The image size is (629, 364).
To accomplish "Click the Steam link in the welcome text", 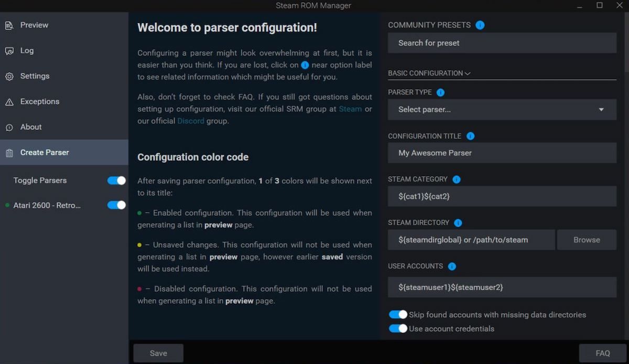I will point(350,109).
